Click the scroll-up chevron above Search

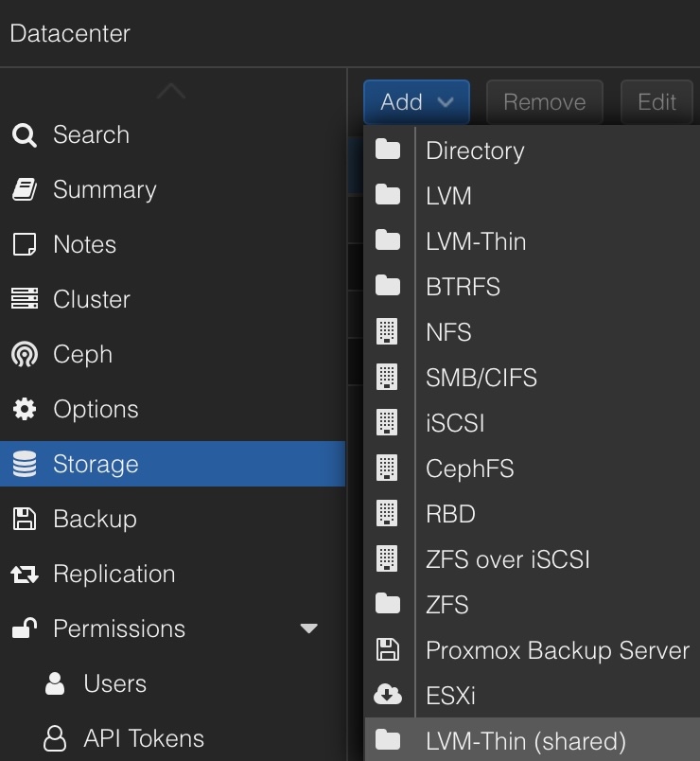tap(171, 91)
